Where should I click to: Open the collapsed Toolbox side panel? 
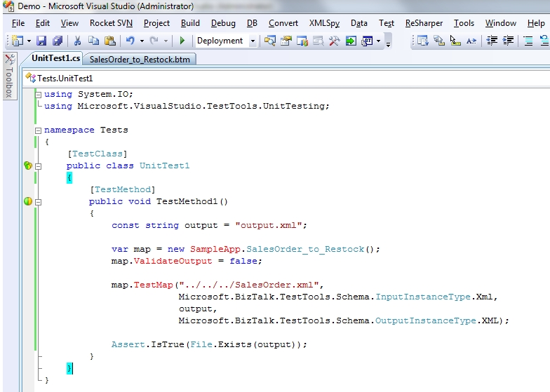(x=10, y=76)
